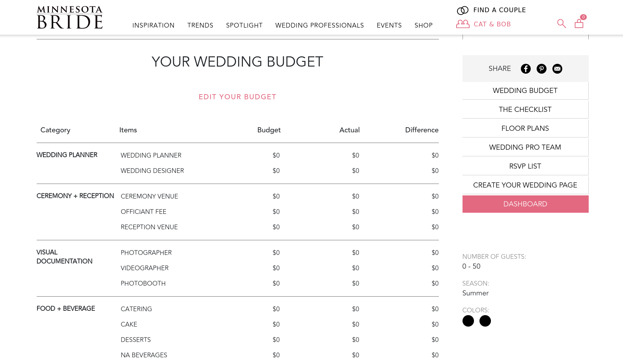Image resolution: width=623 pixels, height=364 pixels.
Task: Open the shopping bag cart icon
Action: [579, 23]
